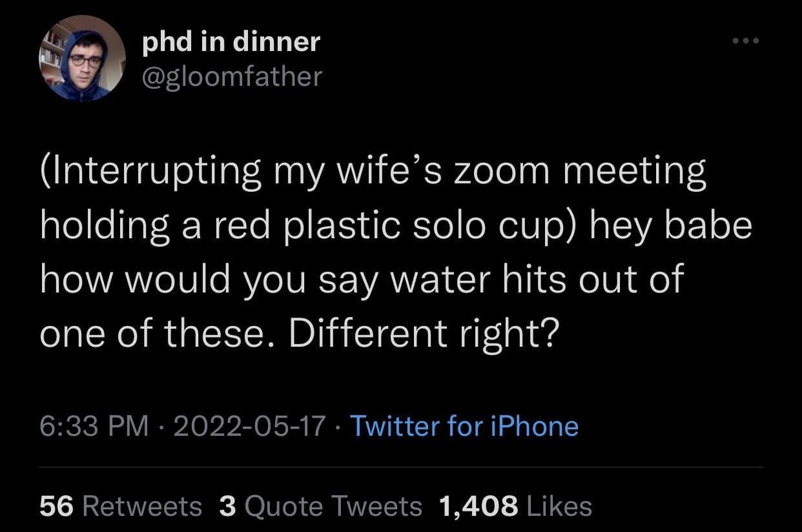802x532 pixels.
Task: Click the retweet count number 56
Action: 57,506
